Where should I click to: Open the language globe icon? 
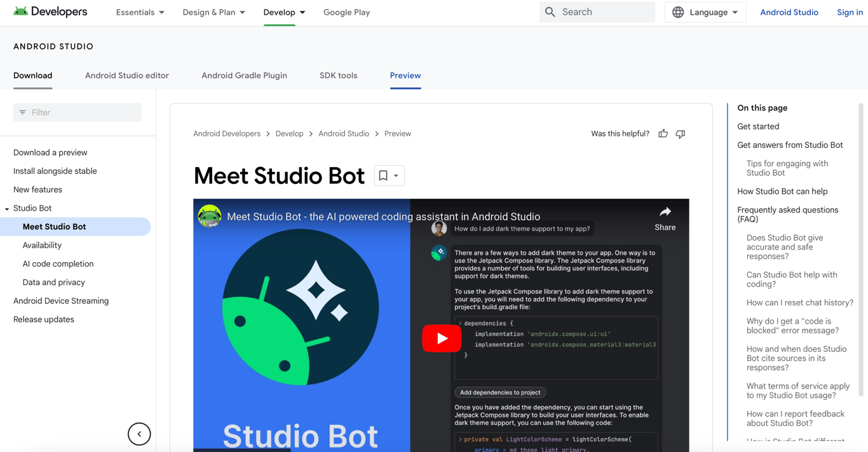(x=677, y=12)
